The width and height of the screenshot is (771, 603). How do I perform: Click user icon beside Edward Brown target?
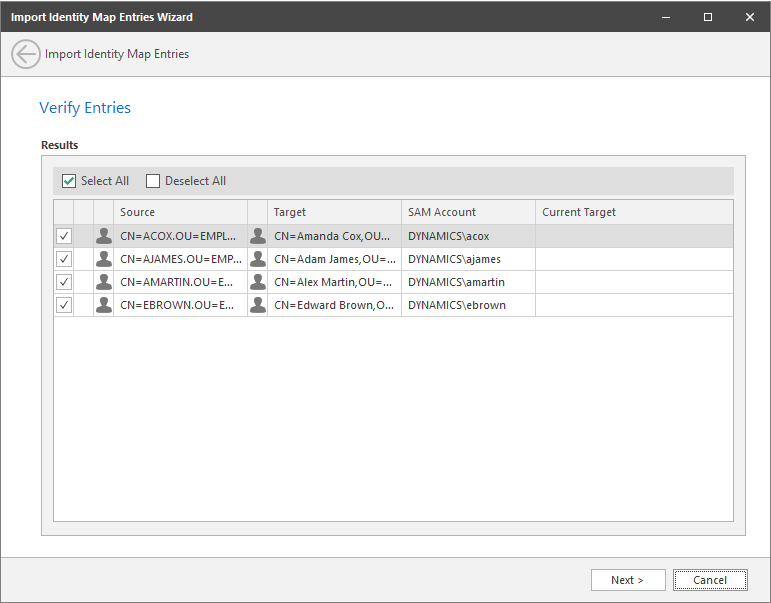258,305
